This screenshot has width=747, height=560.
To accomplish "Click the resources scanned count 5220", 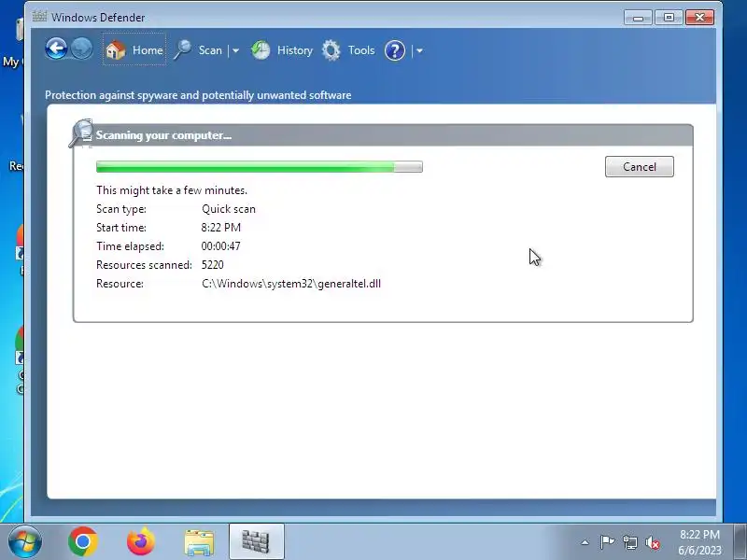I will coord(213,265).
